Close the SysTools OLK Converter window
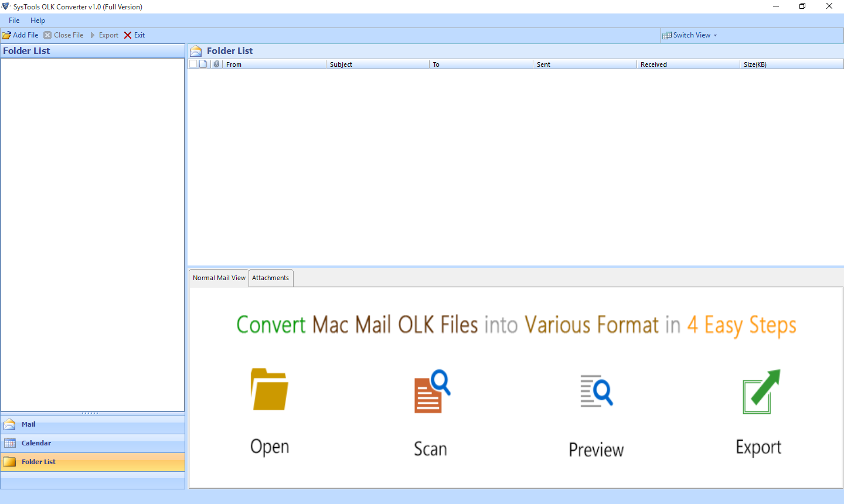 (x=829, y=6)
